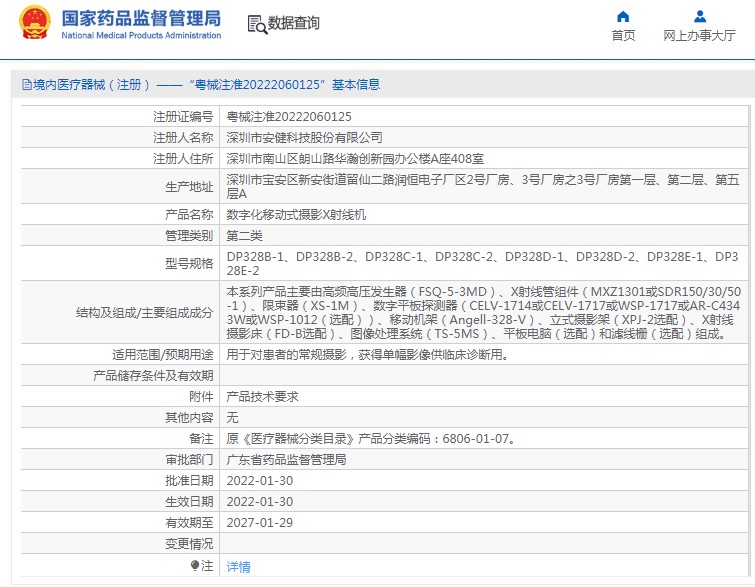The height and width of the screenshot is (587, 755).
Task: Click the 结构及组成/主要组成成分 label
Action: (144, 313)
